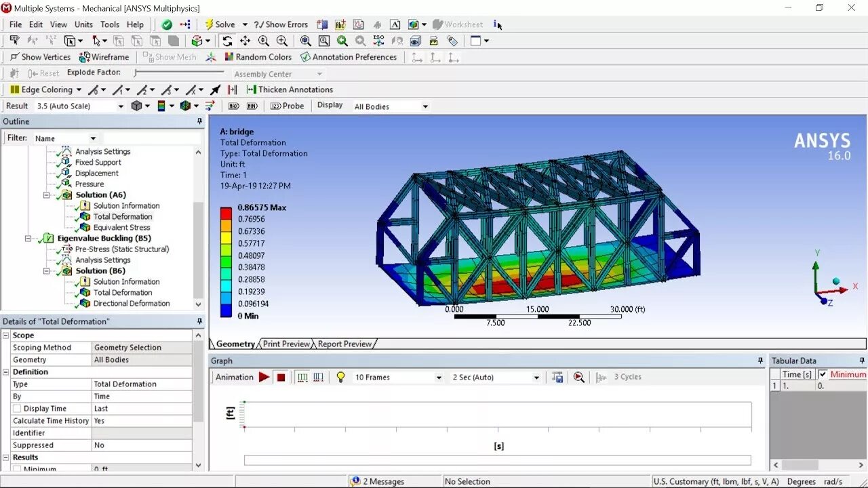868x488 pixels.
Task: Click the vector display arrows icon
Action: (210, 106)
